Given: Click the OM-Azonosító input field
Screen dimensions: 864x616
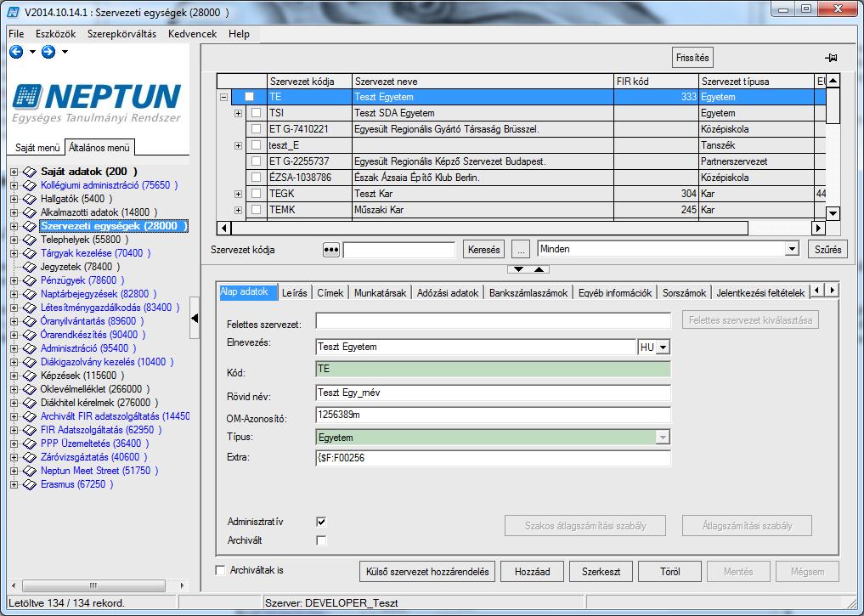Looking at the screenshot, I should 493,415.
